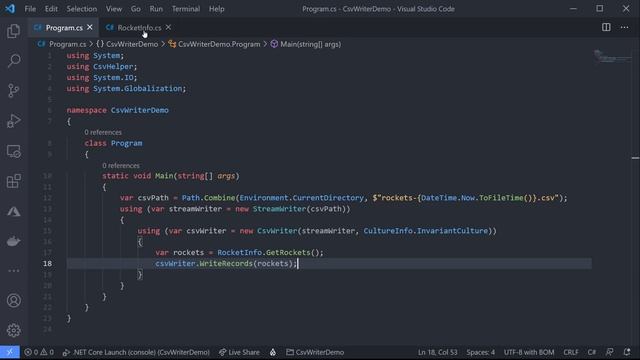Change encoding UTF-8 with BOM
640x360 pixels.
[529, 352]
